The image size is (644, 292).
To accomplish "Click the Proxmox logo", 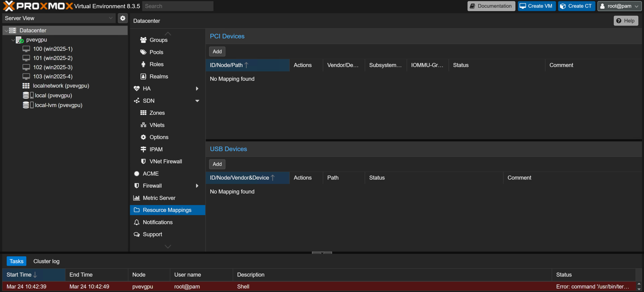I will pyautogui.click(x=38, y=6).
